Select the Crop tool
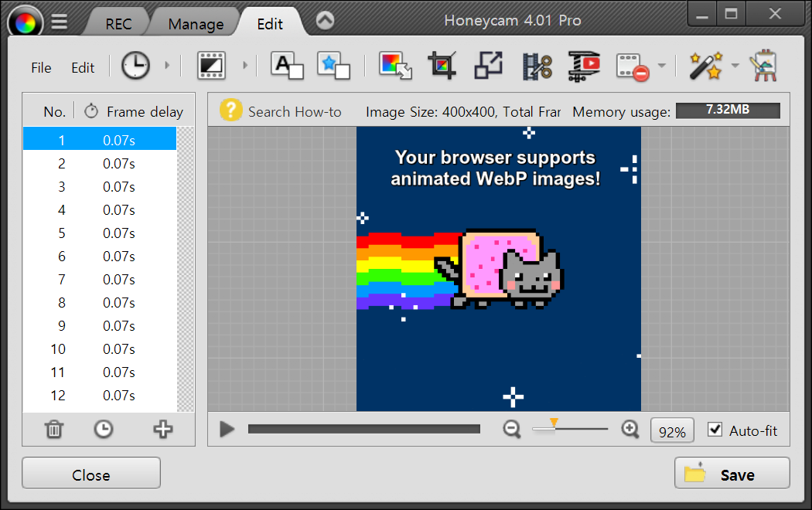This screenshot has width=812, height=510. pyautogui.click(x=442, y=66)
